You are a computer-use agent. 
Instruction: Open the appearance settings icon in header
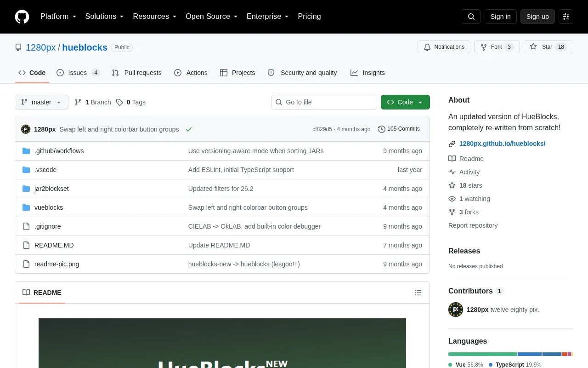(x=566, y=17)
